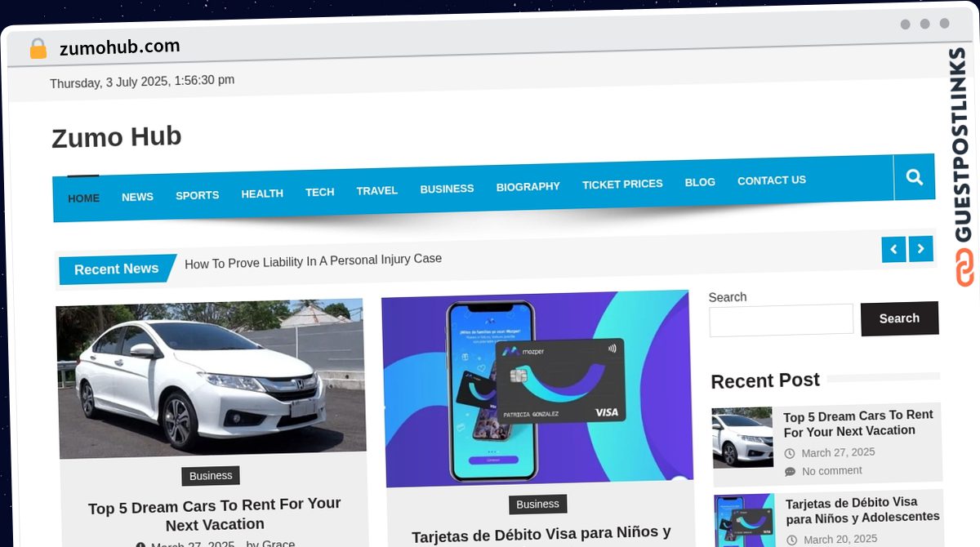Click the Recent News label
The image size is (980, 547).
point(117,269)
